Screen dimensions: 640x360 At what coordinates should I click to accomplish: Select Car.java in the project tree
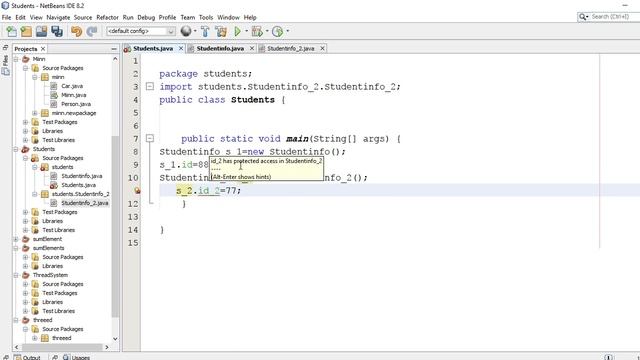tap(72, 86)
